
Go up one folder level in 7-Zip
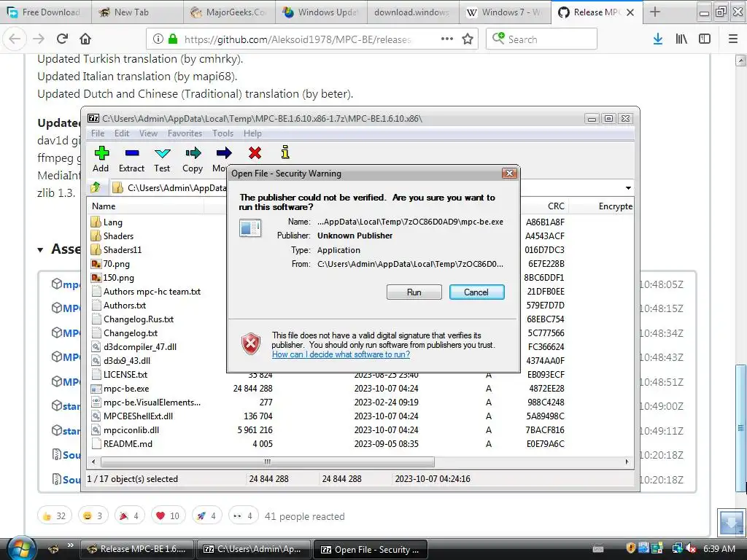point(96,187)
